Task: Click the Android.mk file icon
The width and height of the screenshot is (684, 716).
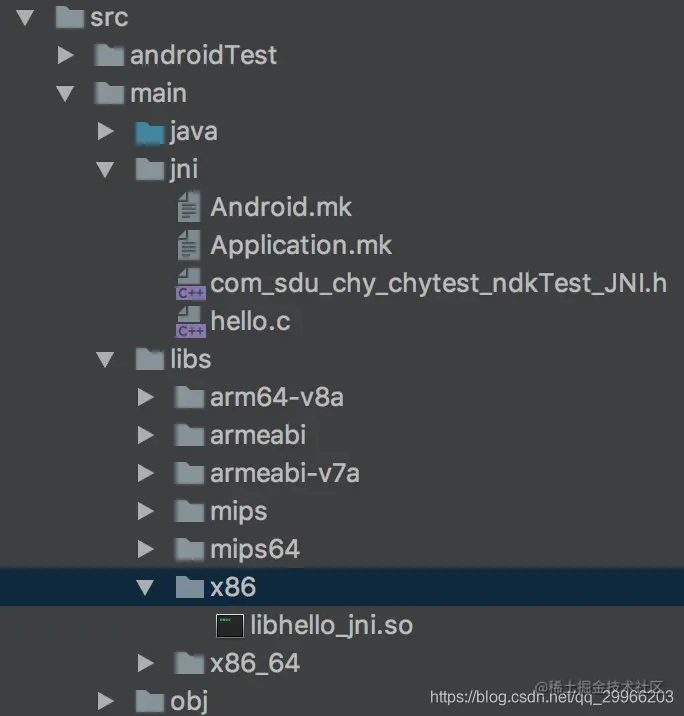Action: (x=189, y=207)
